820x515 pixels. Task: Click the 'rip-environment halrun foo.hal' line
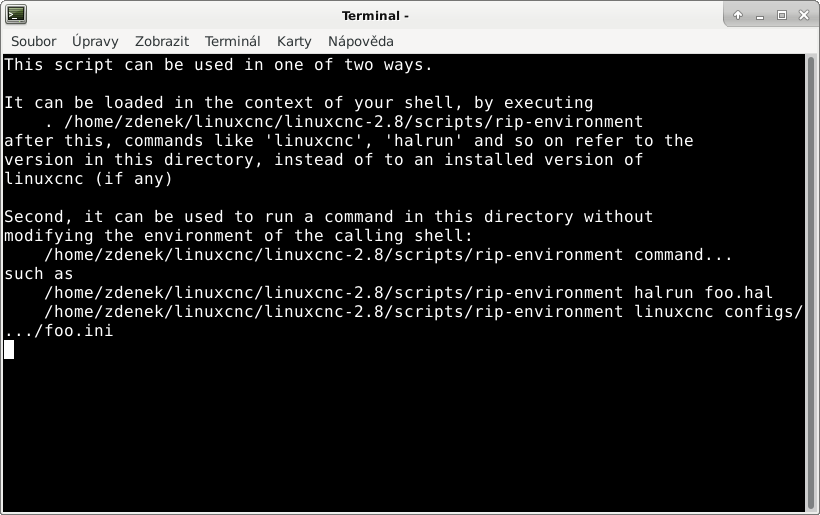408,292
